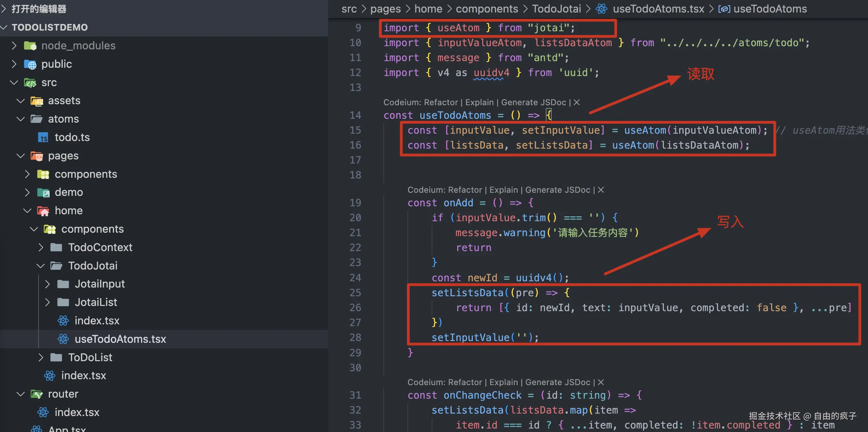Viewport: 868px width, 432px height.
Task: Click the React icon in the breadcrumb
Action: coord(601,9)
